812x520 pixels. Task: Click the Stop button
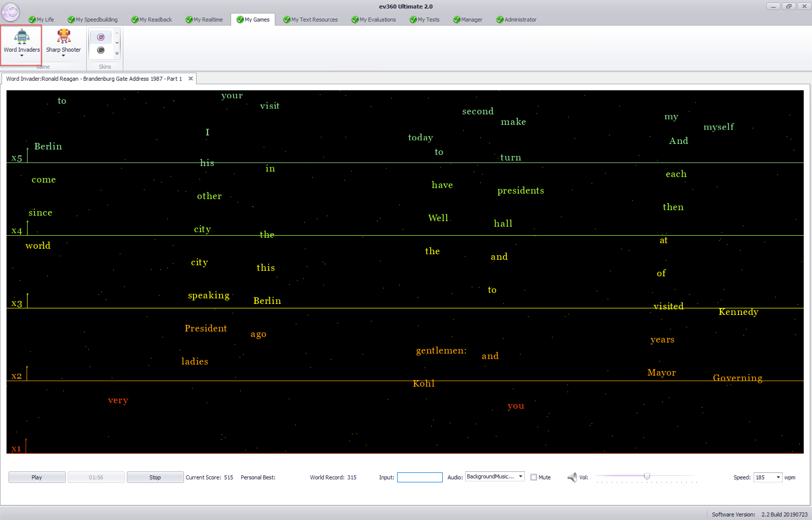coord(155,477)
